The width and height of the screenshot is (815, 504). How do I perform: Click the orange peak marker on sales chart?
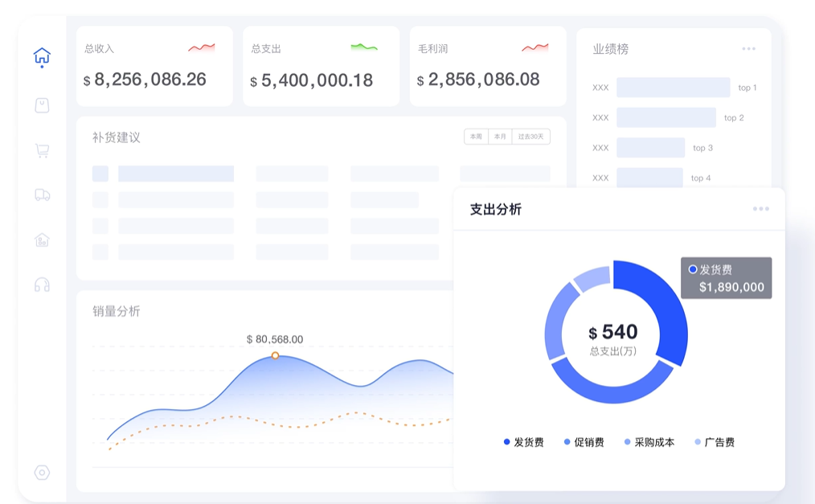pyautogui.click(x=275, y=355)
